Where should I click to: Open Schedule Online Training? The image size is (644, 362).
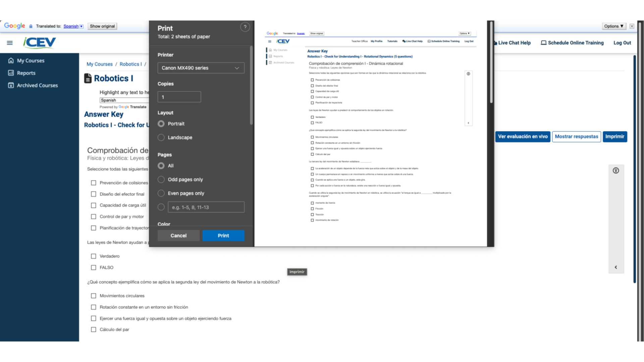[572, 43]
